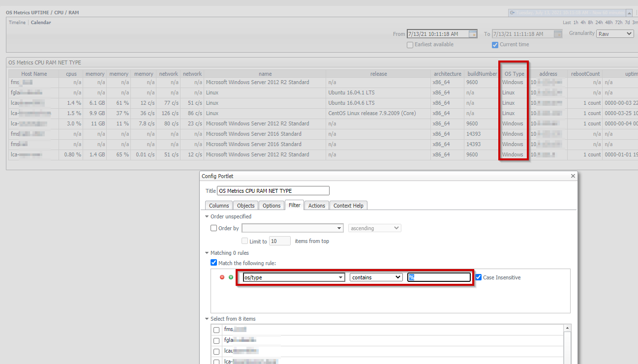Open the Context Help tab

click(x=348, y=205)
